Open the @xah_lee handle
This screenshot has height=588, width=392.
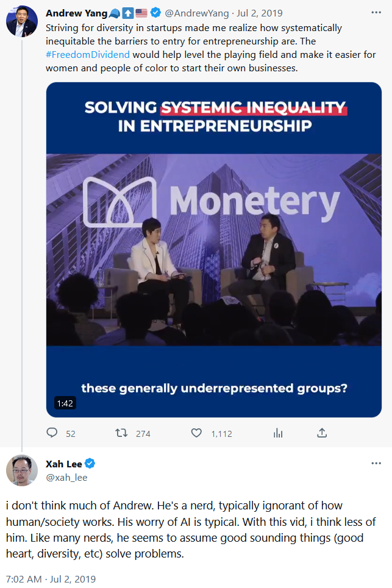click(x=66, y=478)
